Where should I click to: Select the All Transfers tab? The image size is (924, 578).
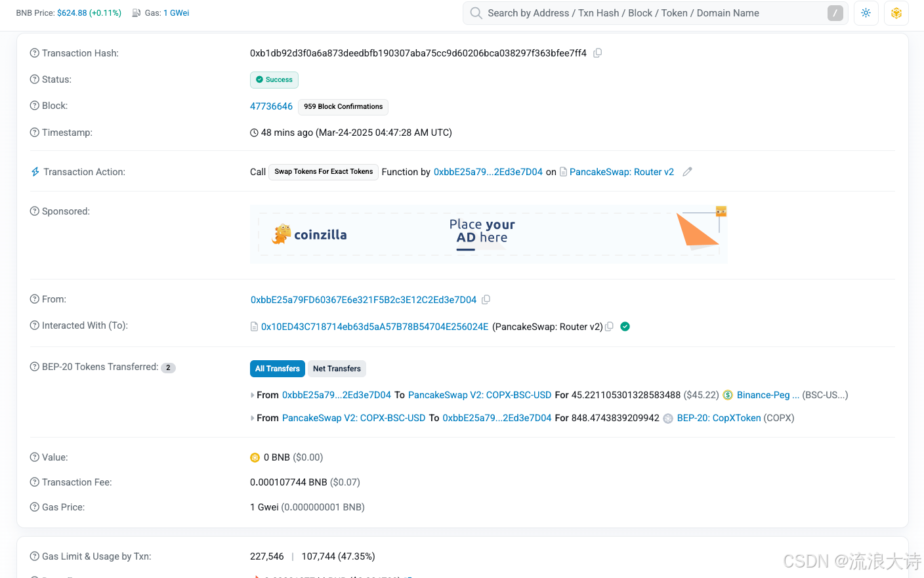pos(278,369)
